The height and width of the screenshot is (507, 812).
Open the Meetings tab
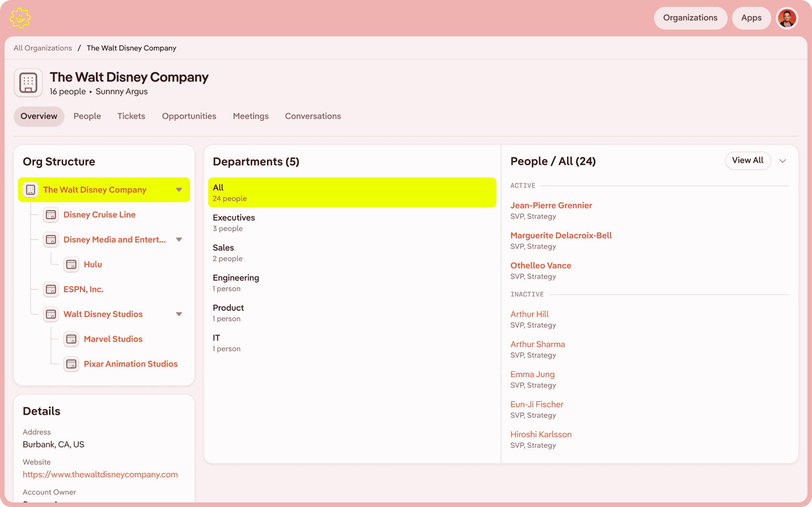tap(251, 116)
